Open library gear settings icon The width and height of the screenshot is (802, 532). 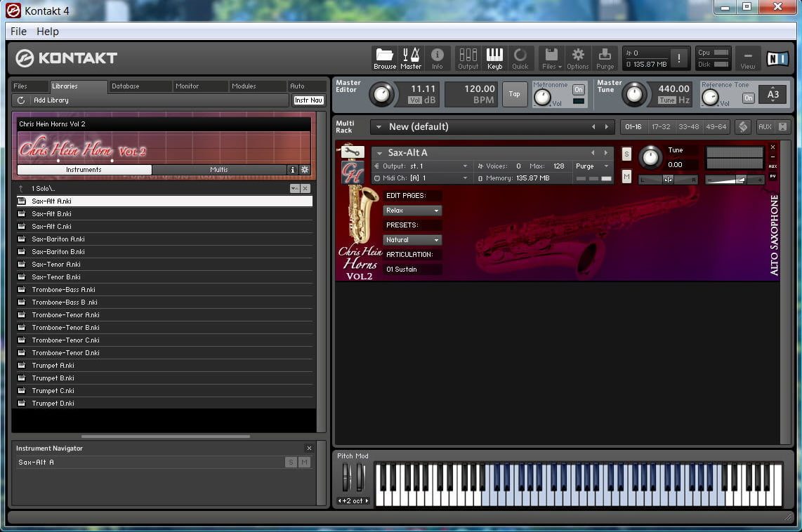coord(305,170)
